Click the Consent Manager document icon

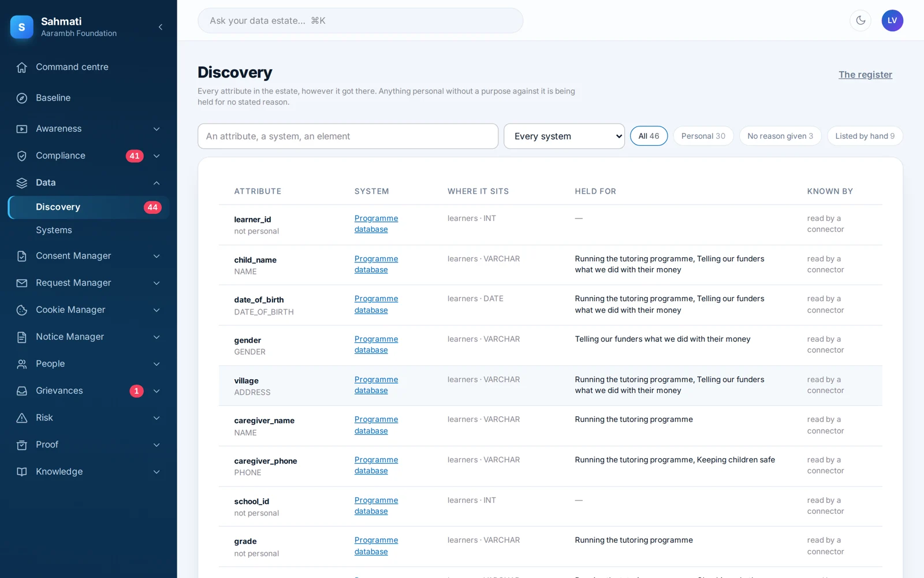click(x=22, y=256)
